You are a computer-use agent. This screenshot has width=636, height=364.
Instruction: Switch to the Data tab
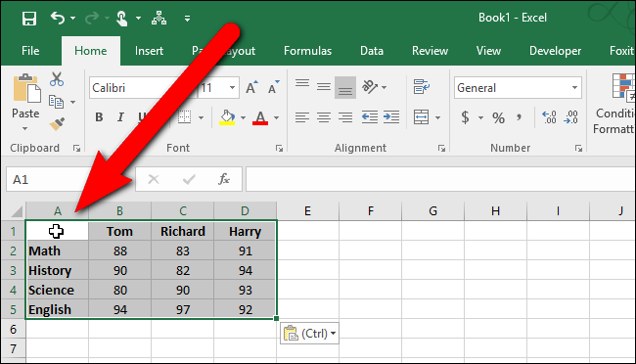pyautogui.click(x=372, y=51)
